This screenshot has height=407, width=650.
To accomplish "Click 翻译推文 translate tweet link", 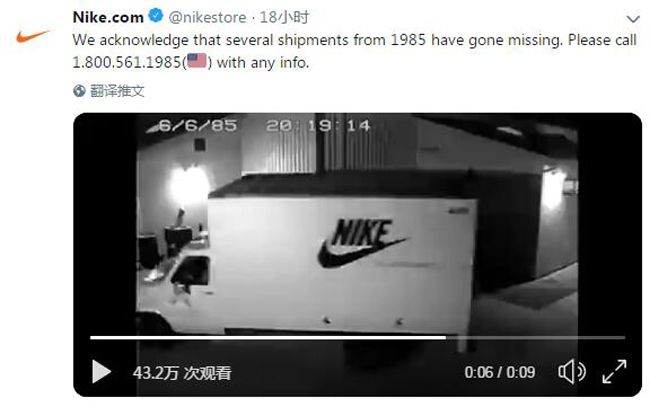I will tap(117, 91).
